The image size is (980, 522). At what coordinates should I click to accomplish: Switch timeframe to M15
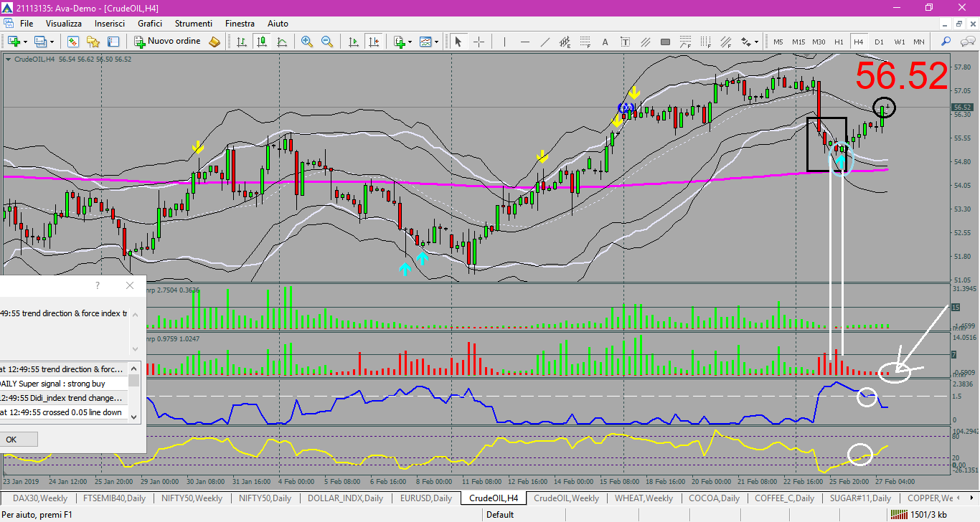[798, 42]
